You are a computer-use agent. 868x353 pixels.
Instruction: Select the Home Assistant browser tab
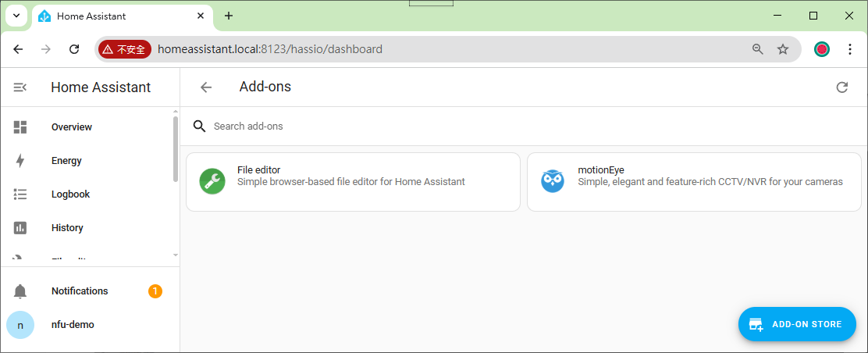click(123, 18)
